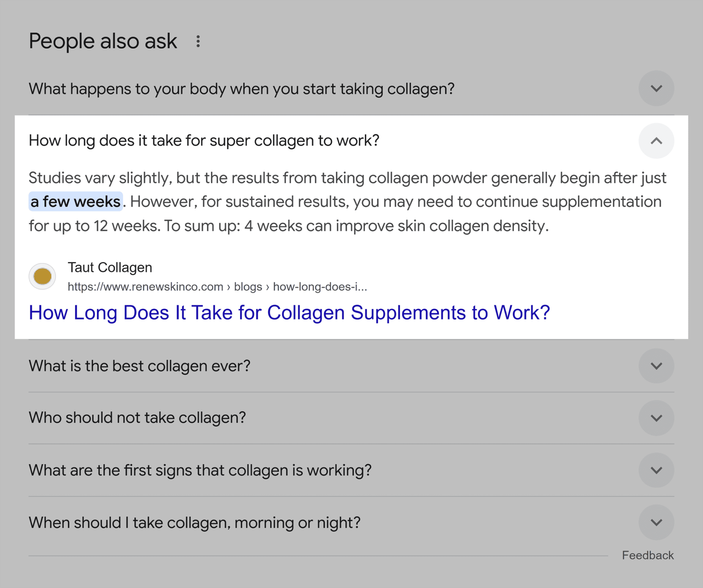Collapse the 'super collagen to work' answer chevron

[x=656, y=141]
